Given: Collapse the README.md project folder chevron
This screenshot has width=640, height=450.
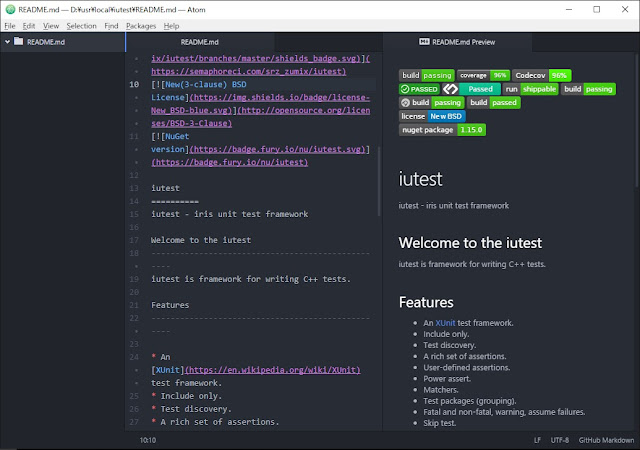Looking at the screenshot, I should point(7,42).
